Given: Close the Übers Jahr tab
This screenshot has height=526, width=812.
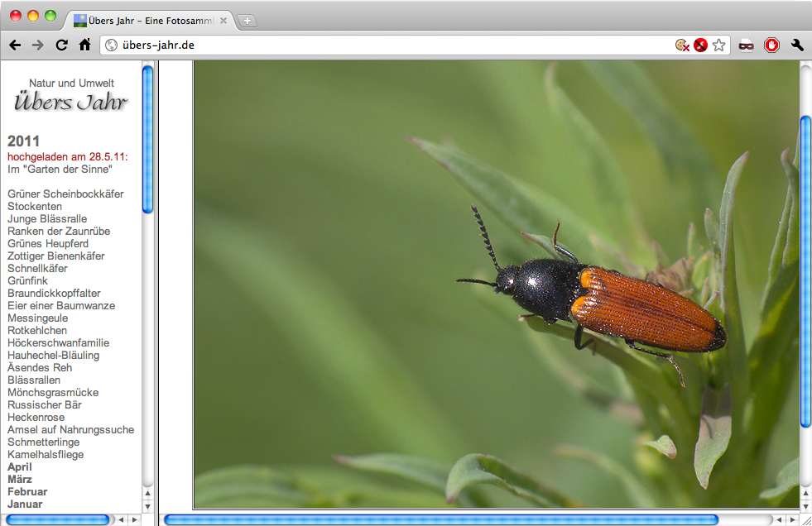Looking at the screenshot, I should [223, 21].
